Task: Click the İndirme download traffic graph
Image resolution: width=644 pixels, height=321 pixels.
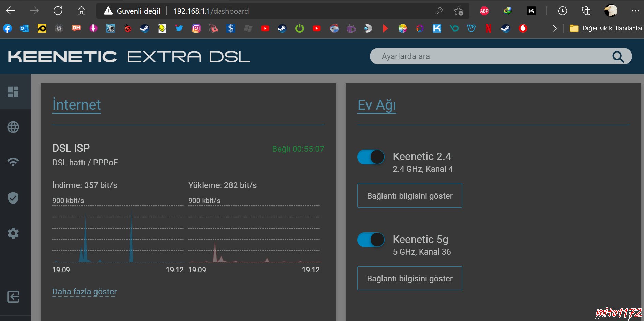Action: 118,234
